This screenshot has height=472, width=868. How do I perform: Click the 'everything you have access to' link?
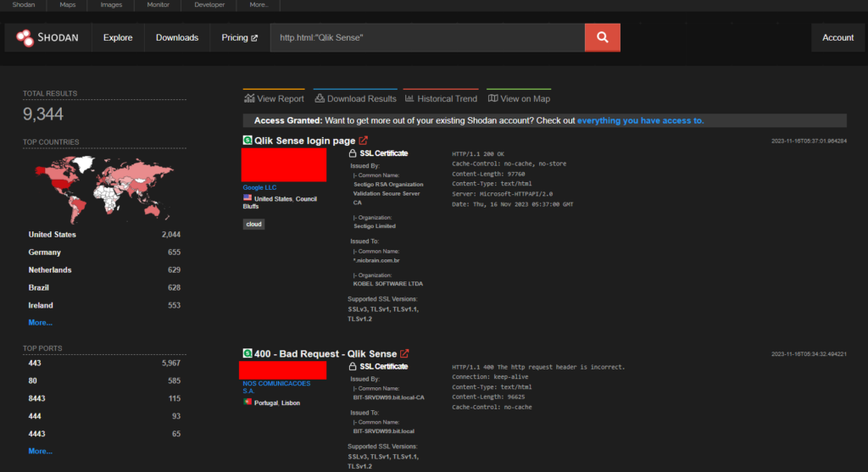pos(641,120)
